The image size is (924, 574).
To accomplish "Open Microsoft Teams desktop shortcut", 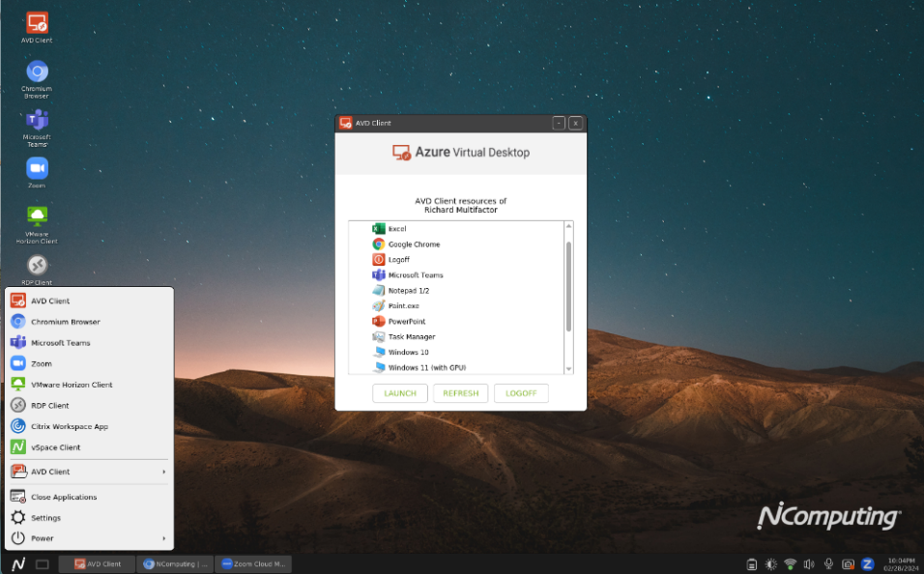I will point(37,128).
